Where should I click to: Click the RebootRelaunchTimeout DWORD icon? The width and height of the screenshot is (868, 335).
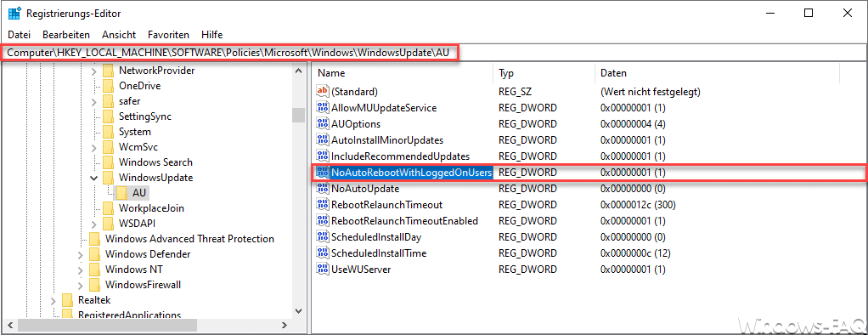pos(322,205)
